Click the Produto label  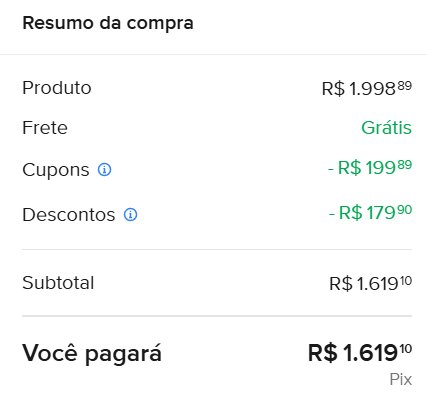pos(57,88)
